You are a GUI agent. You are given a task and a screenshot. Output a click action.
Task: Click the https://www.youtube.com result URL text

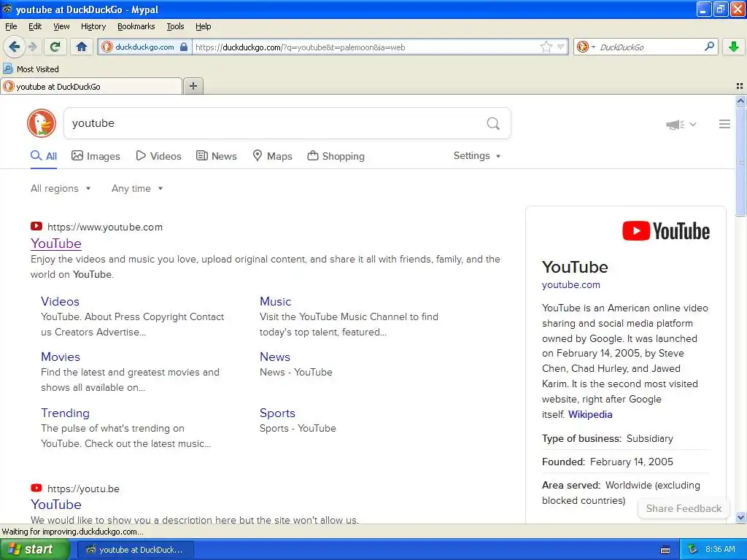pyautogui.click(x=105, y=227)
